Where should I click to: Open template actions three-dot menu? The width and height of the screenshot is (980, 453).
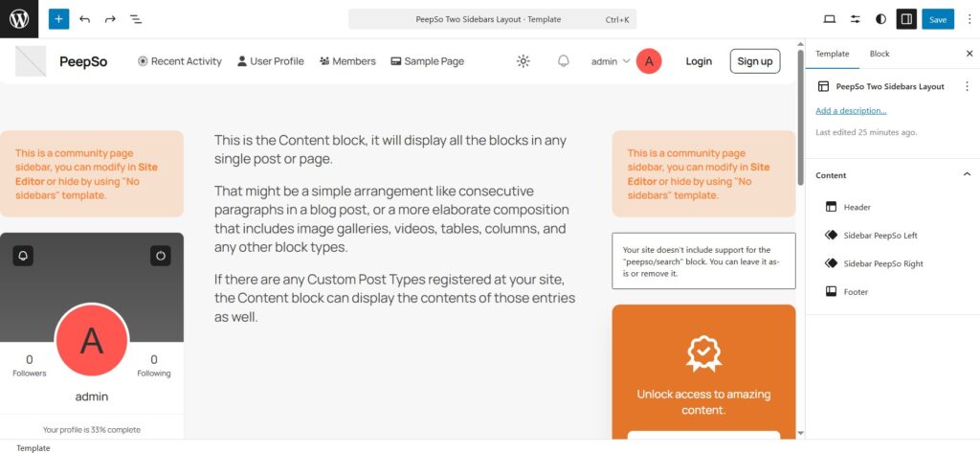(x=967, y=86)
